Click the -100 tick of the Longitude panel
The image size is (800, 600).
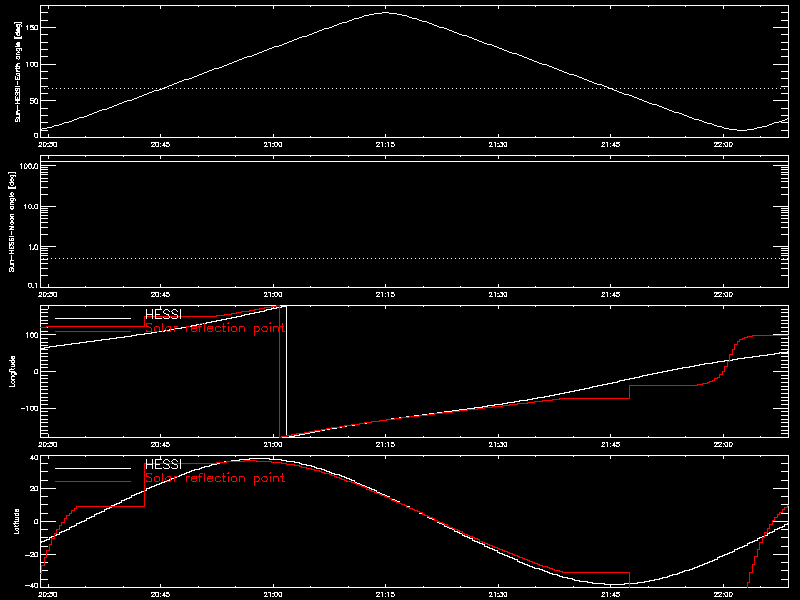pyautogui.click(x=30, y=408)
